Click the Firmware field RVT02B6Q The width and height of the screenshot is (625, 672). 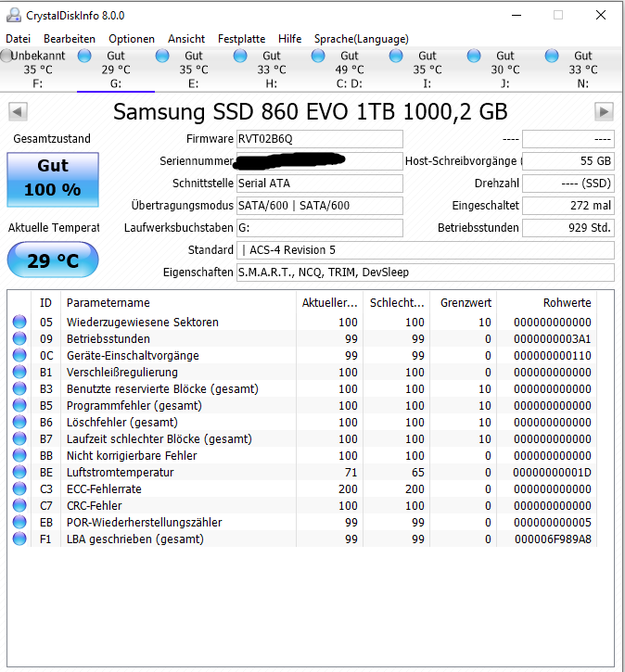[320, 139]
